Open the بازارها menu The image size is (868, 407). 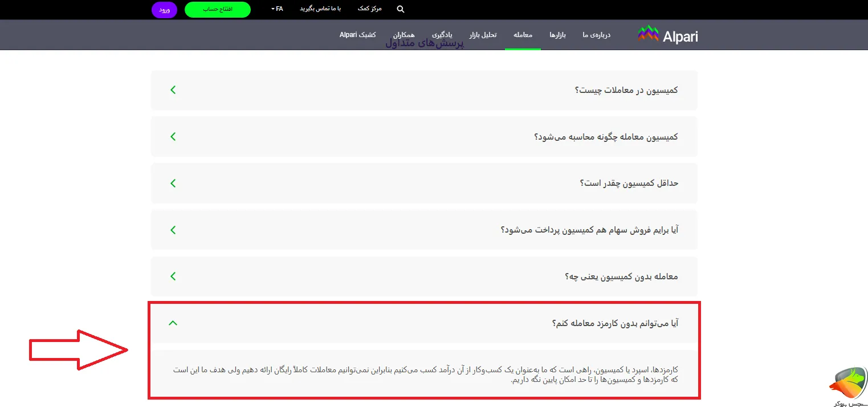pyautogui.click(x=558, y=34)
